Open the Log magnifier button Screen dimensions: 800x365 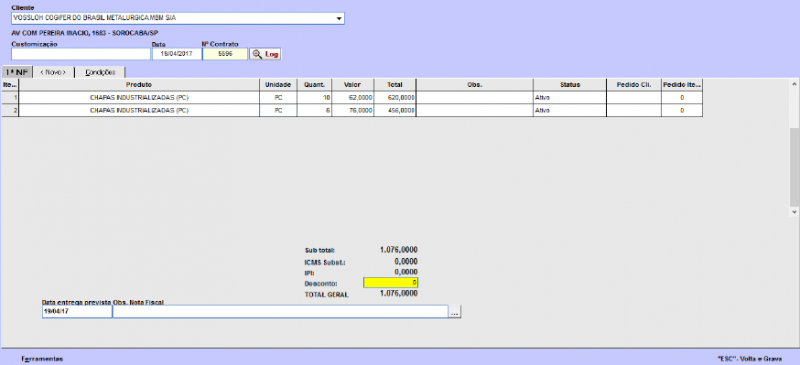[265, 54]
